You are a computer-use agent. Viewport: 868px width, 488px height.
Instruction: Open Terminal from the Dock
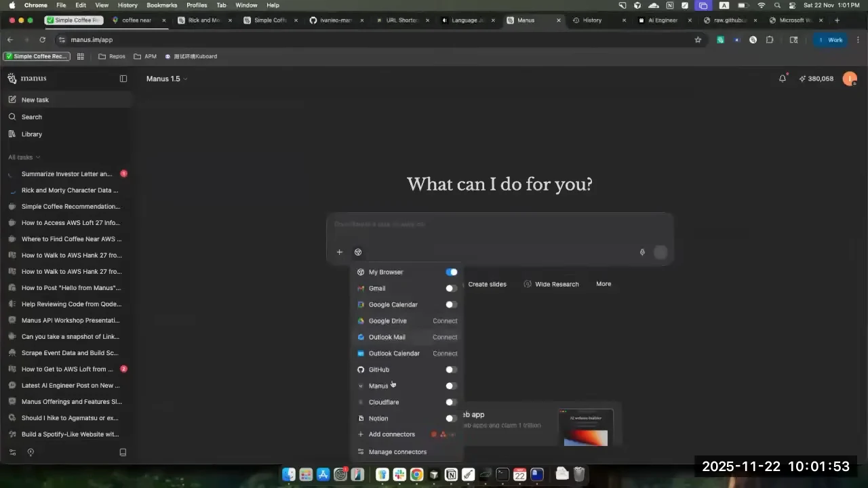point(502,474)
